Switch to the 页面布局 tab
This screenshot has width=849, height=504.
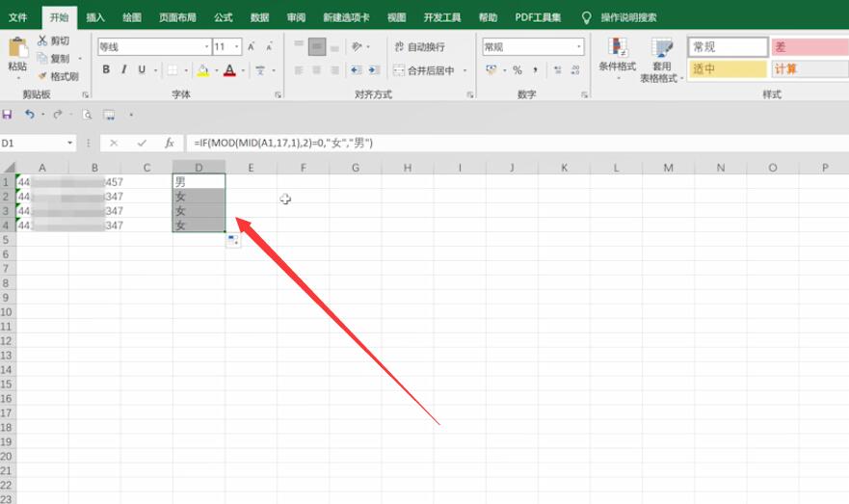(x=177, y=17)
